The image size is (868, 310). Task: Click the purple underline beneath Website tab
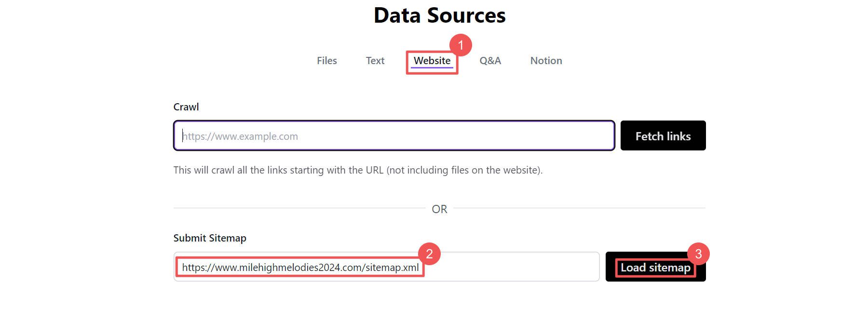click(432, 68)
